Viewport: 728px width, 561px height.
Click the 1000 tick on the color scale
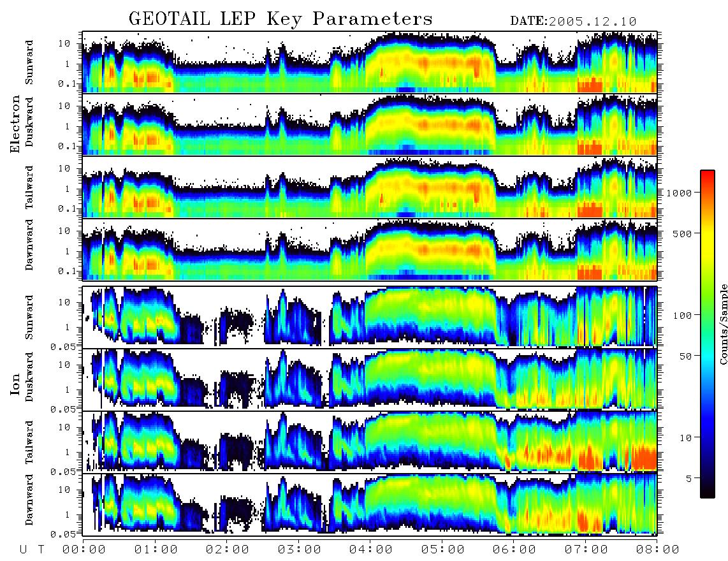point(680,193)
